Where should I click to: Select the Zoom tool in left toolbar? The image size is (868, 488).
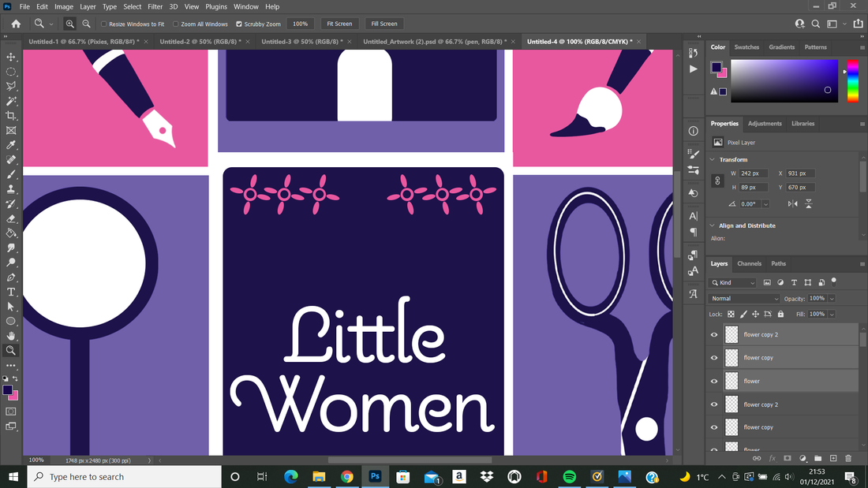pyautogui.click(x=10, y=350)
